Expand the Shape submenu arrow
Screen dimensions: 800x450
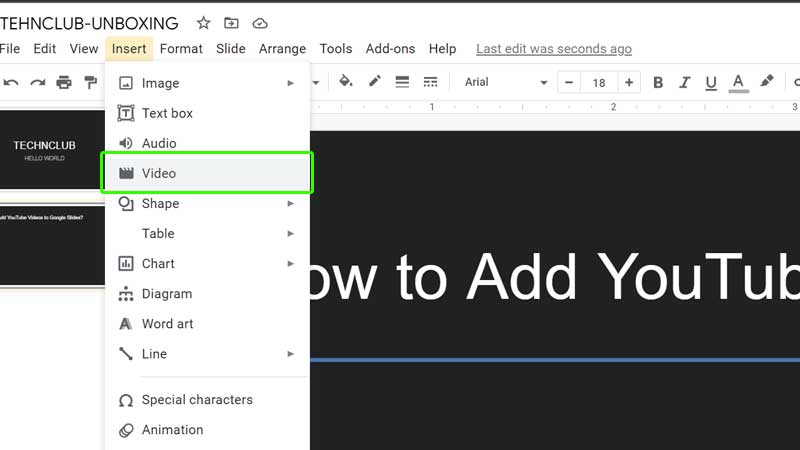click(290, 203)
